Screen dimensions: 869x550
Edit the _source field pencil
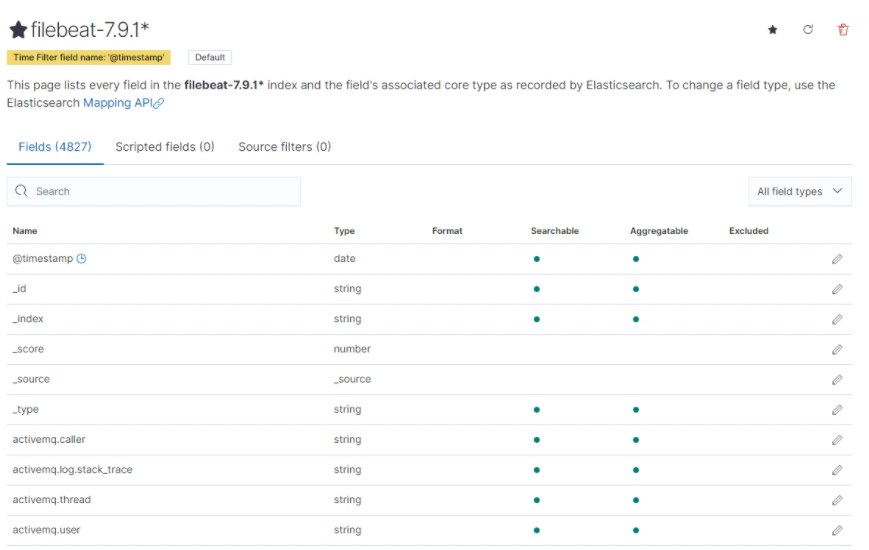837,379
